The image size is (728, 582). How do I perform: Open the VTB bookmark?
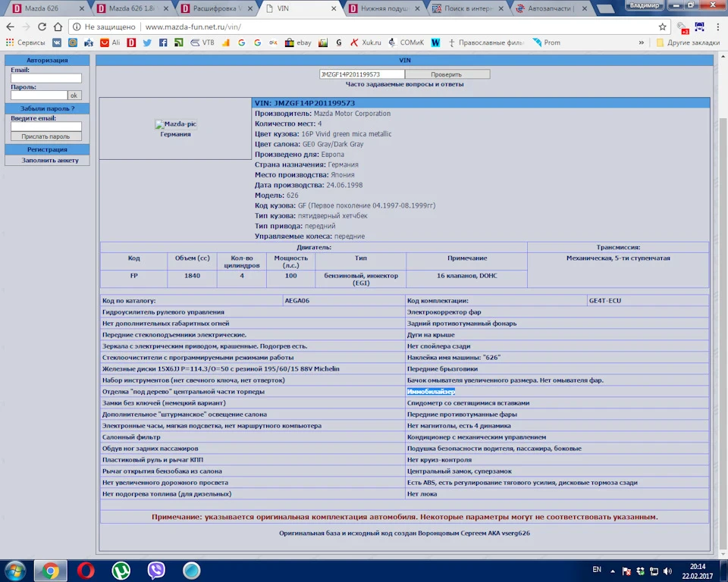pyautogui.click(x=202, y=42)
